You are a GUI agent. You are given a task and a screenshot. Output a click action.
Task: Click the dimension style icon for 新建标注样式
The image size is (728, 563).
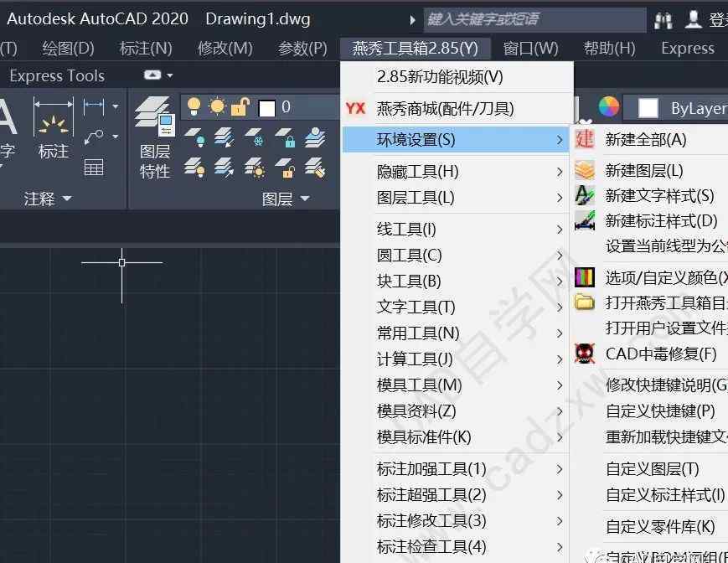click(585, 220)
